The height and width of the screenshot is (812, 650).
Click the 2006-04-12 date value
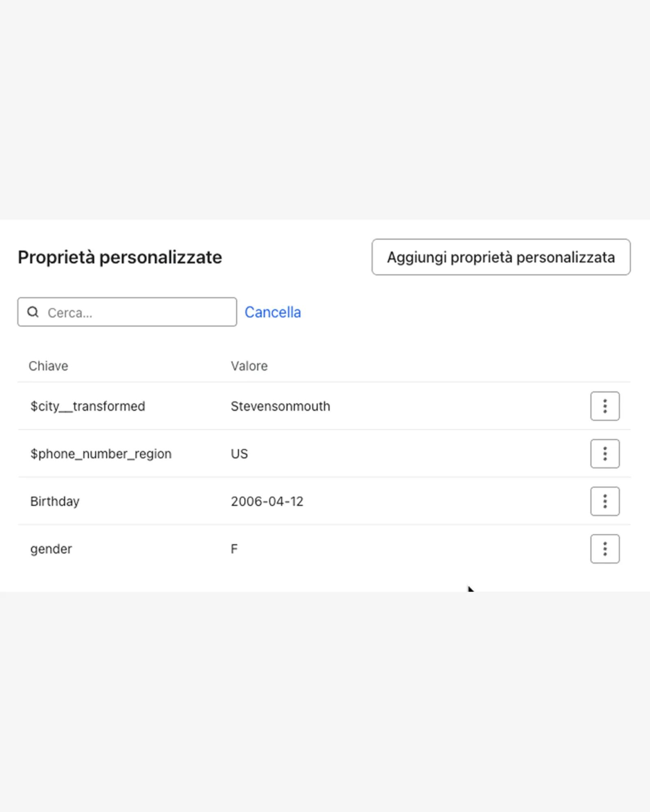[267, 501]
